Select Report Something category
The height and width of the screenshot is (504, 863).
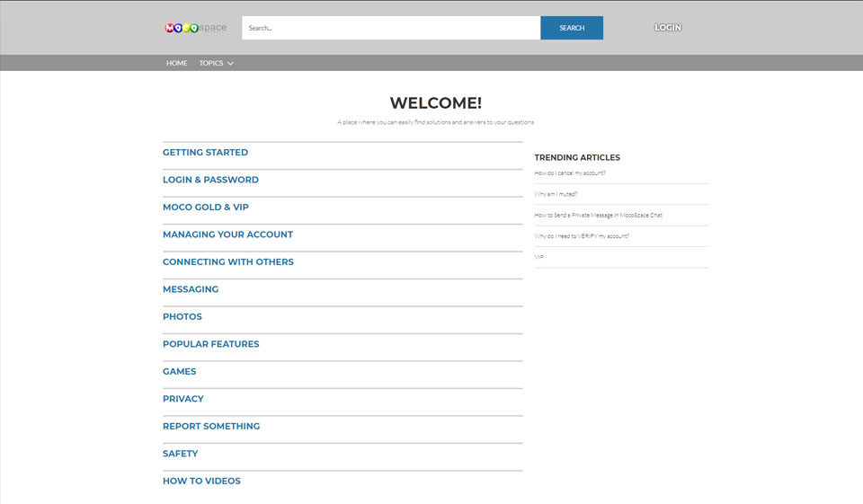coord(211,427)
